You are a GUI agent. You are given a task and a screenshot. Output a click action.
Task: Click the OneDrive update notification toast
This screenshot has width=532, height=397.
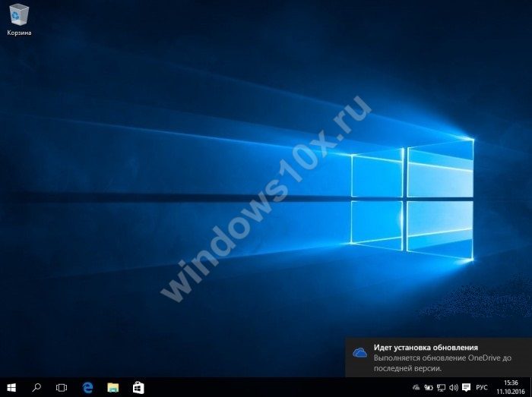tap(439, 358)
